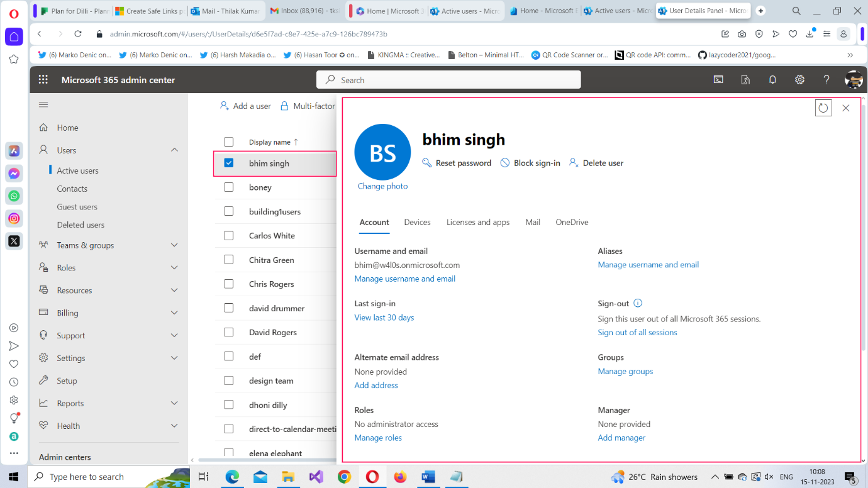Open WhatsApp from the Opera sidebar
868x488 pixels.
tap(14, 196)
